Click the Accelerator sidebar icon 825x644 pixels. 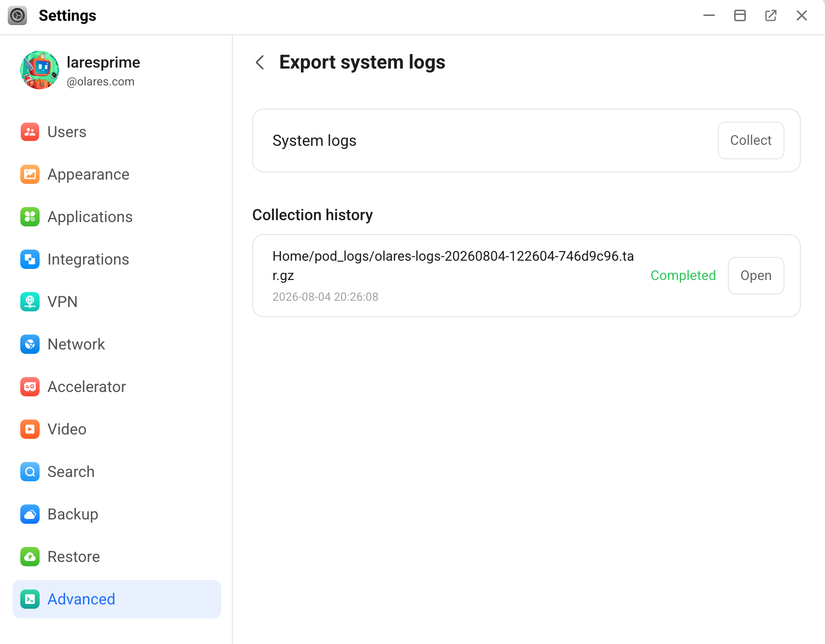(30, 387)
